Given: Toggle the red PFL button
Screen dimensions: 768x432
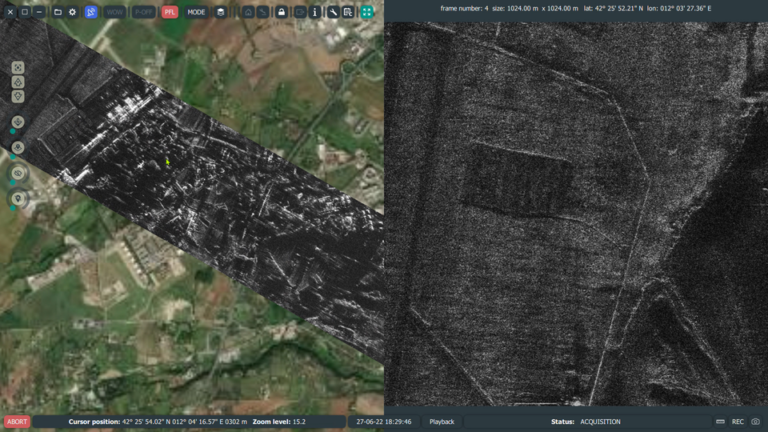Looking at the screenshot, I should [169, 12].
